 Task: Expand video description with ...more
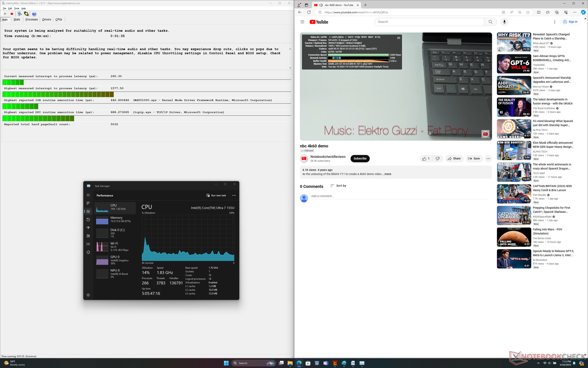[387, 174]
